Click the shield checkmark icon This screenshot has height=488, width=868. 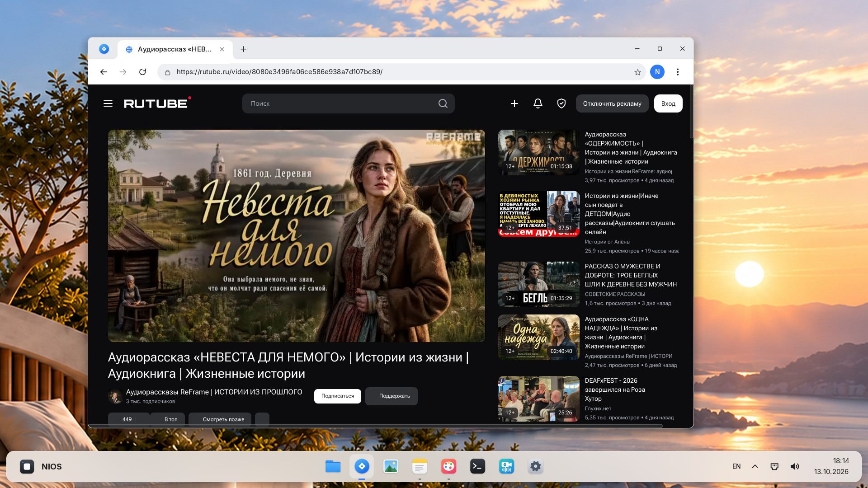pyautogui.click(x=561, y=103)
